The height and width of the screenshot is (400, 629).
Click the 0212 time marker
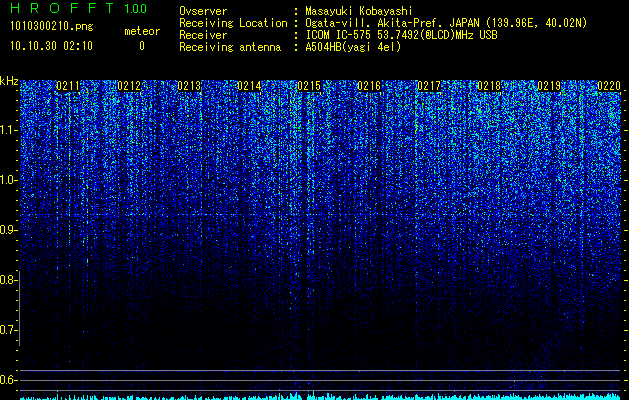[x=129, y=86]
